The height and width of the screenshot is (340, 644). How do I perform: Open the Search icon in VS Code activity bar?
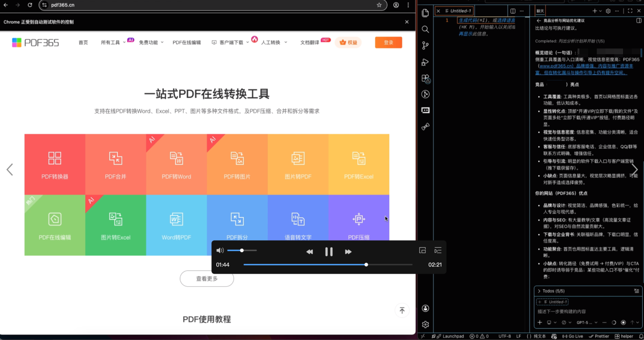pos(425,29)
